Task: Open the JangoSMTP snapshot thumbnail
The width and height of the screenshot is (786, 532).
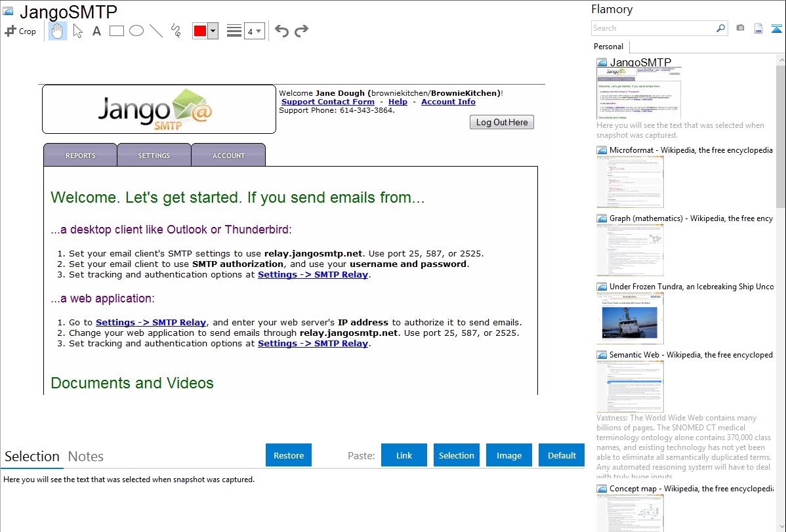Action: [x=638, y=93]
